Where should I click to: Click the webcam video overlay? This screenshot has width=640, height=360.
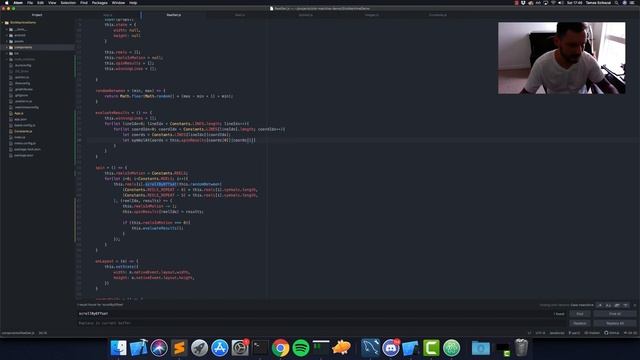pos(562,58)
